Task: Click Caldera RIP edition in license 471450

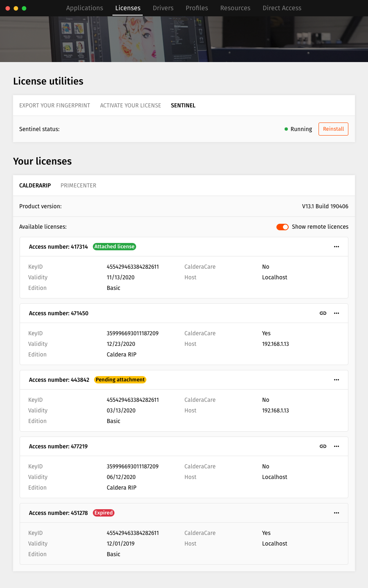Action: click(x=121, y=354)
